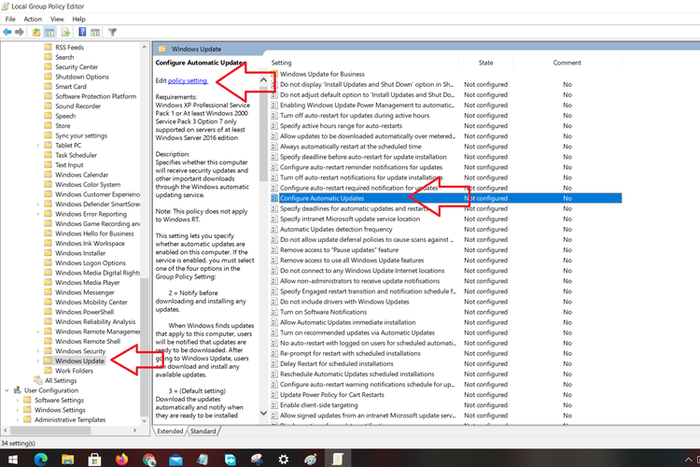This screenshot has width=700, height=467.
Task: Select Automatic Updates detection frequency policy
Action: [x=336, y=229]
